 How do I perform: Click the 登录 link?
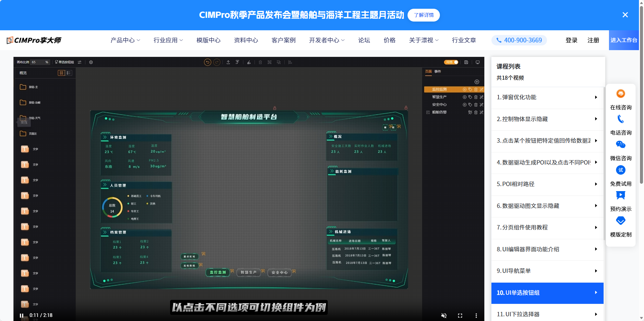pyautogui.click(x=571, y=40)
